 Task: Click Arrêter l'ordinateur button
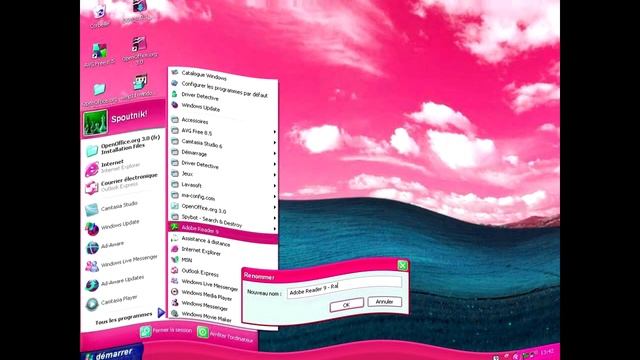(x=225, y=335)
